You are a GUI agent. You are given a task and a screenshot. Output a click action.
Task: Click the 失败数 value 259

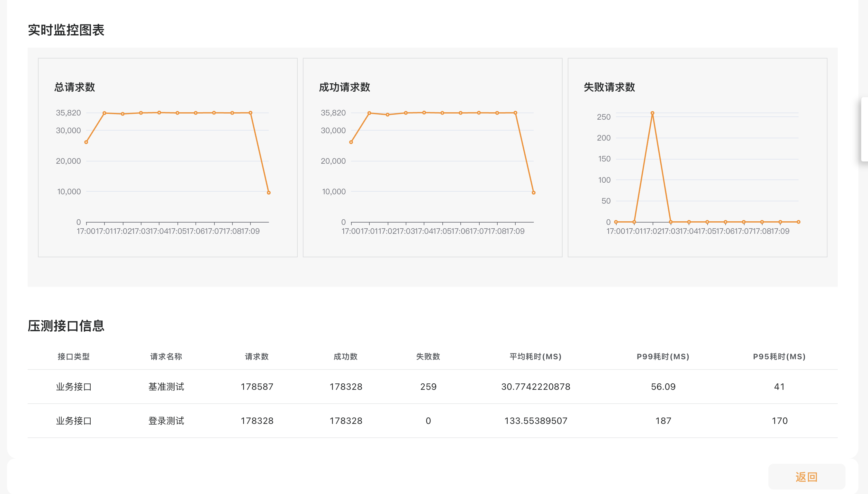[x=428, y=387]
